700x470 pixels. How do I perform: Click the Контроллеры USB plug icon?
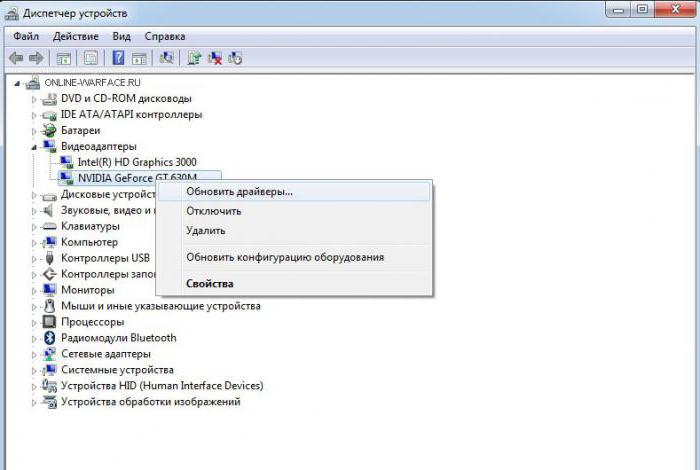click(x=49, y=258)
